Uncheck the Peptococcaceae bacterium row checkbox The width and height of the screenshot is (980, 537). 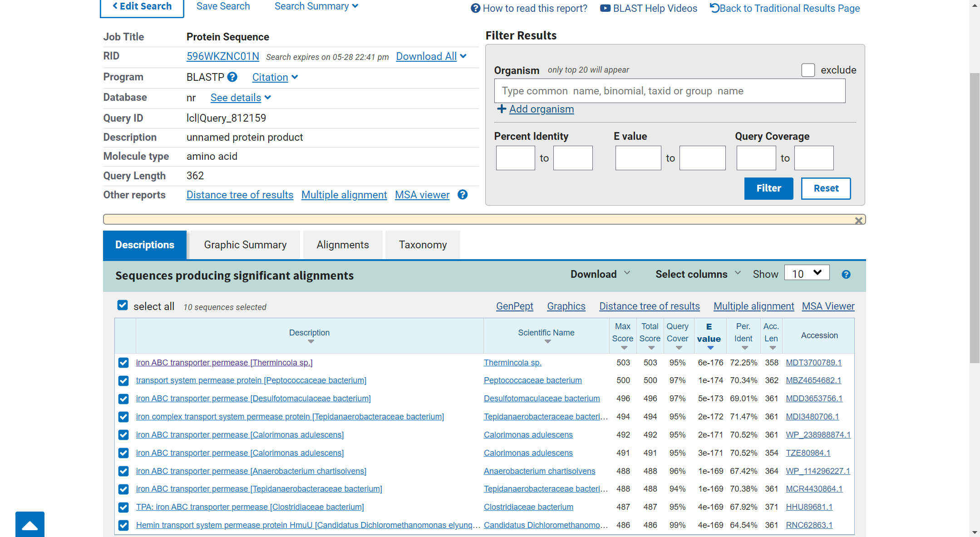point(123,381)
